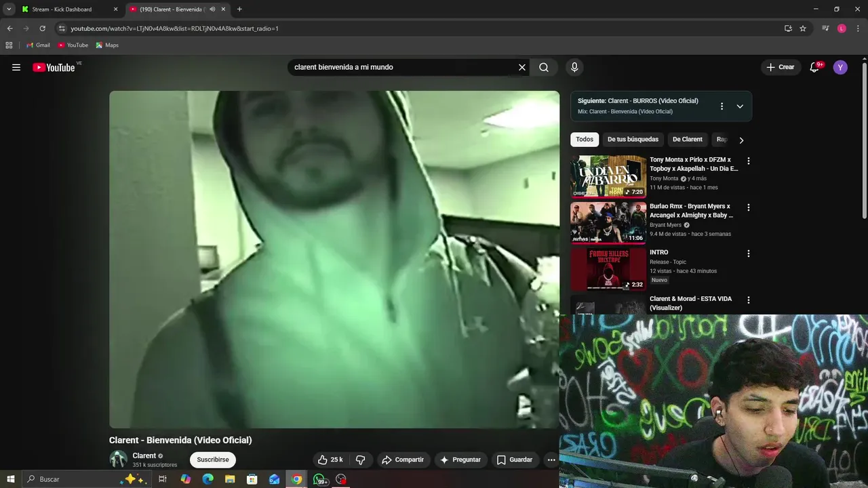
Task: Open WhatsApp from taskbar
Action: [x=319, y=479]
